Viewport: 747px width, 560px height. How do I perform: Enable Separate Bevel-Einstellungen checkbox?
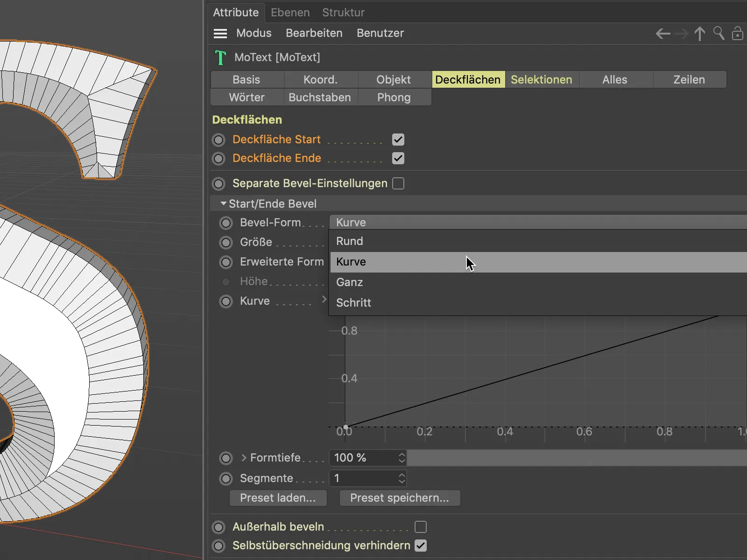(398, 183)
